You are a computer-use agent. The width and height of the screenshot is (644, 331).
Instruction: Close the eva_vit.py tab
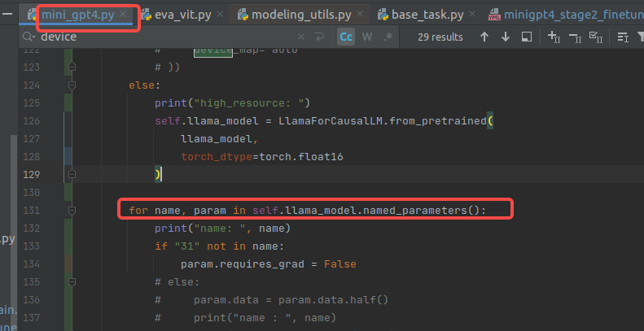220,15
